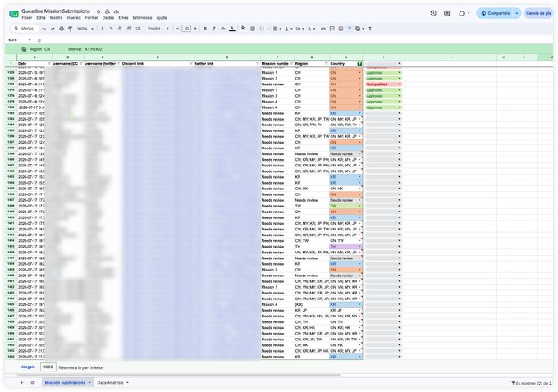Open the purple TH country chip

pos(345,247)
